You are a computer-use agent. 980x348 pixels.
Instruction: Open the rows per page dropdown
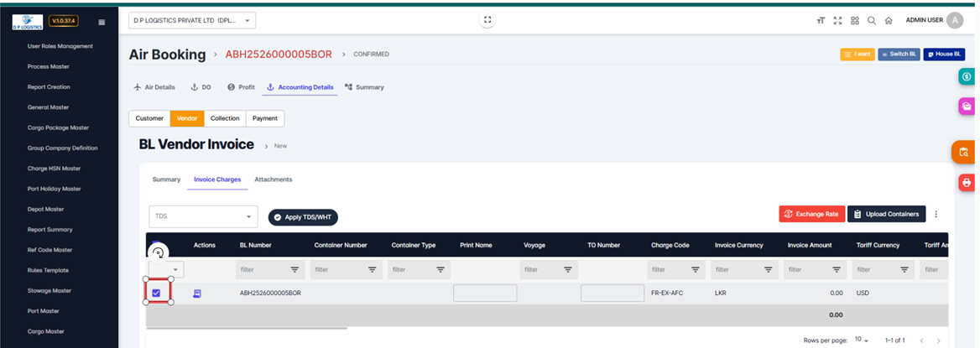[x=862, y=340]
